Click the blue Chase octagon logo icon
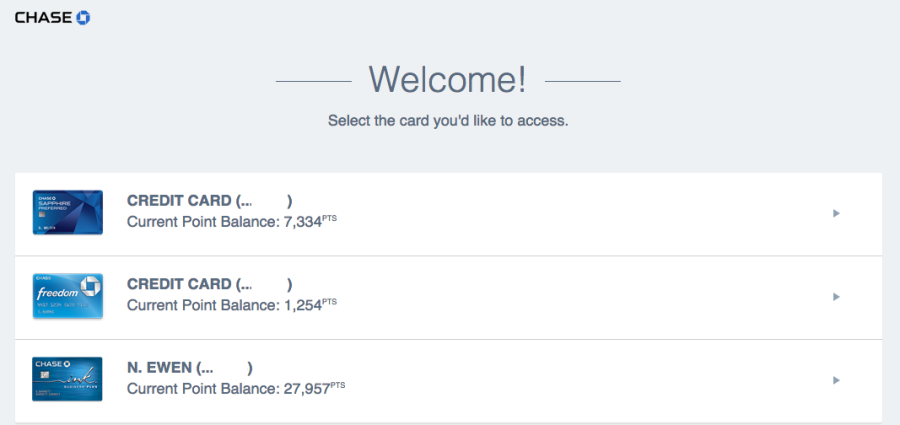Viewport: 900px width, 425px height. pyautogui.click(x=83, y=18)
